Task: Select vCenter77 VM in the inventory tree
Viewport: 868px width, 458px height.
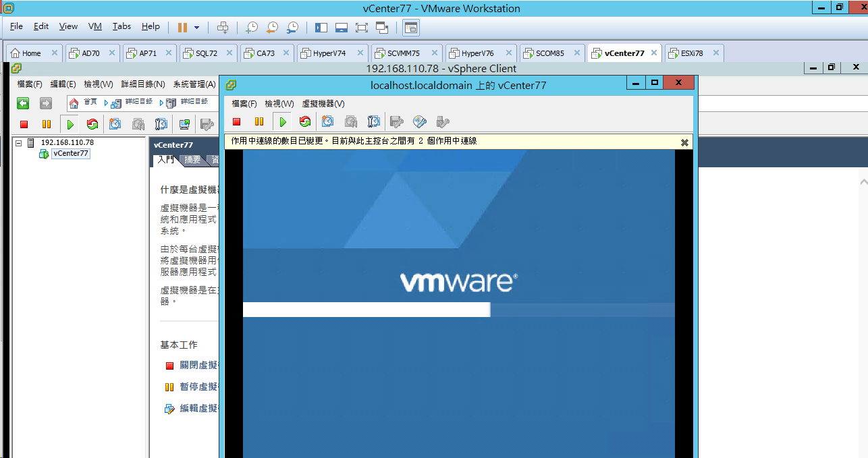Action: 71,154
